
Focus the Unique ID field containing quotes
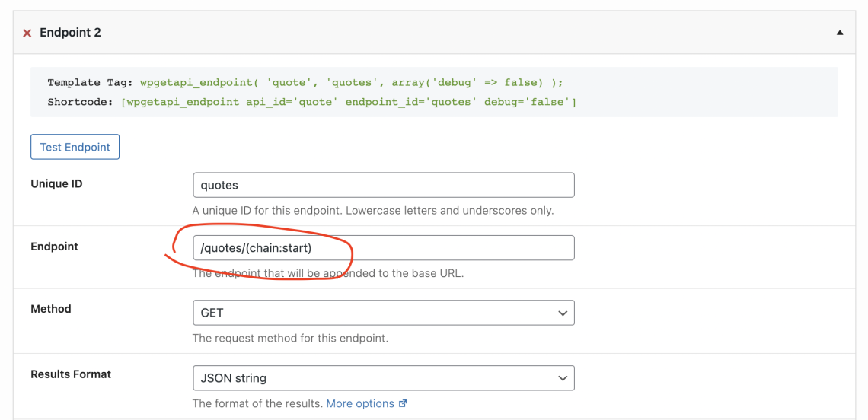(384, 185)
